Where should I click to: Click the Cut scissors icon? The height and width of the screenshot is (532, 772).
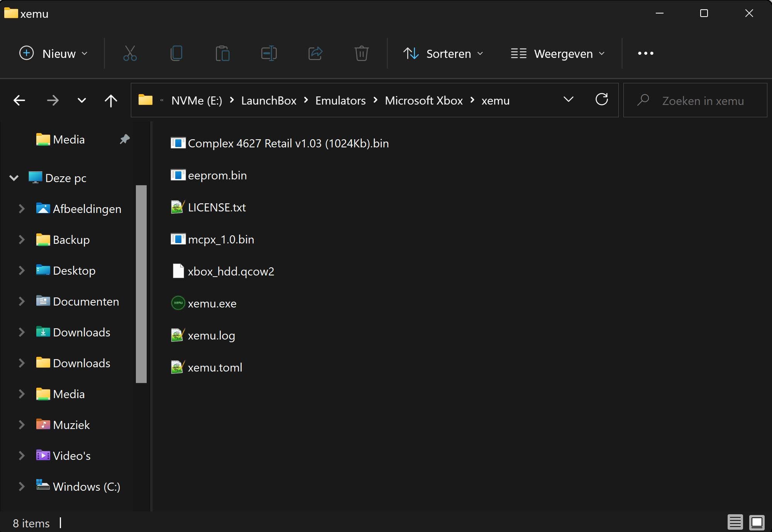(x=130, y=53)
